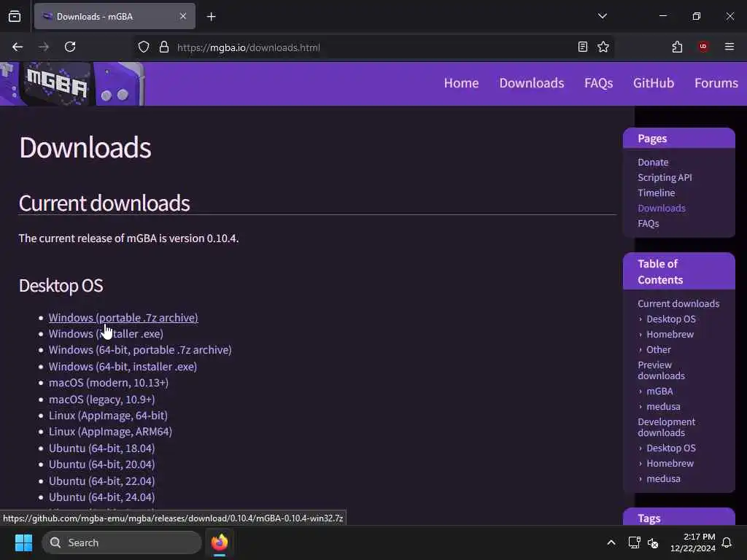Open the Firefox View icon
747x560 pixels.
coord(15,16)
